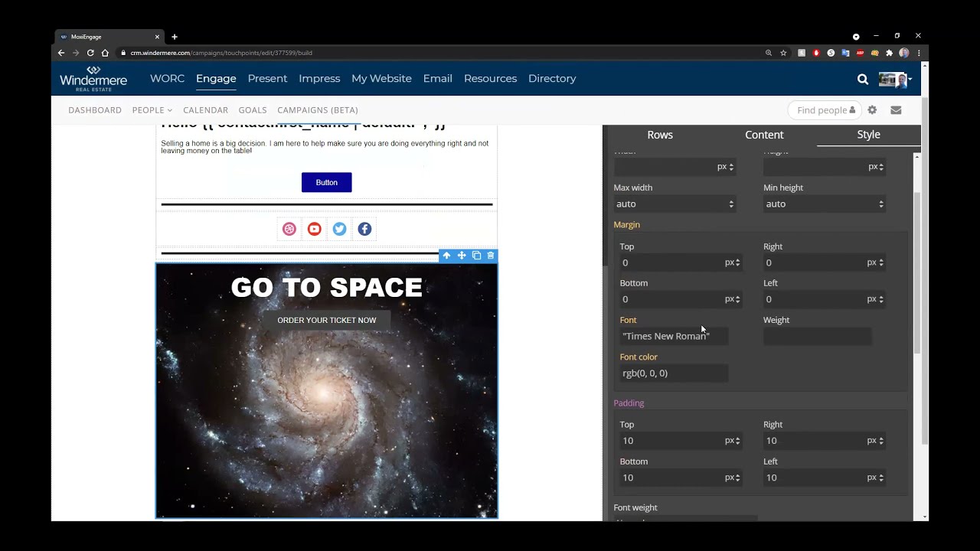The image size is (980, 551).
Task: Open the AdBlock Plus extension icon
Action: click(860, 53)
